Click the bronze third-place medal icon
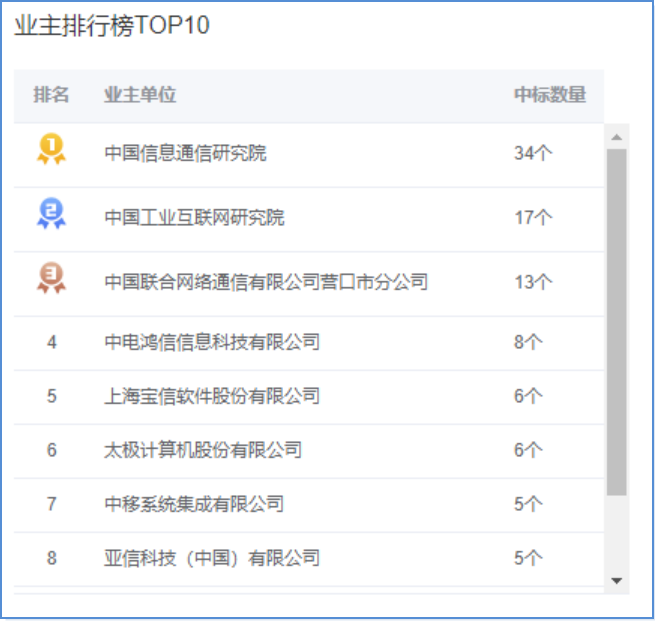The width and height of the screenshot is (657, 622). [51, 278]
